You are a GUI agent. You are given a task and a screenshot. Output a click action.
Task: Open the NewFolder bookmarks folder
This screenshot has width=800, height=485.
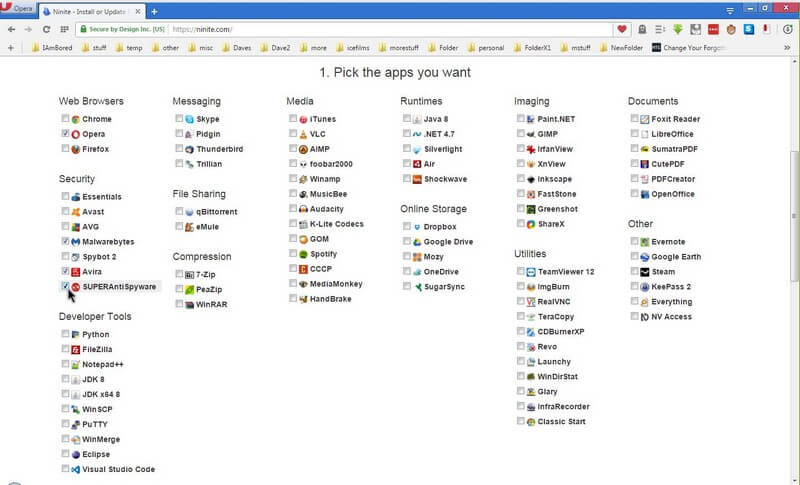click(x=621, y=48)
